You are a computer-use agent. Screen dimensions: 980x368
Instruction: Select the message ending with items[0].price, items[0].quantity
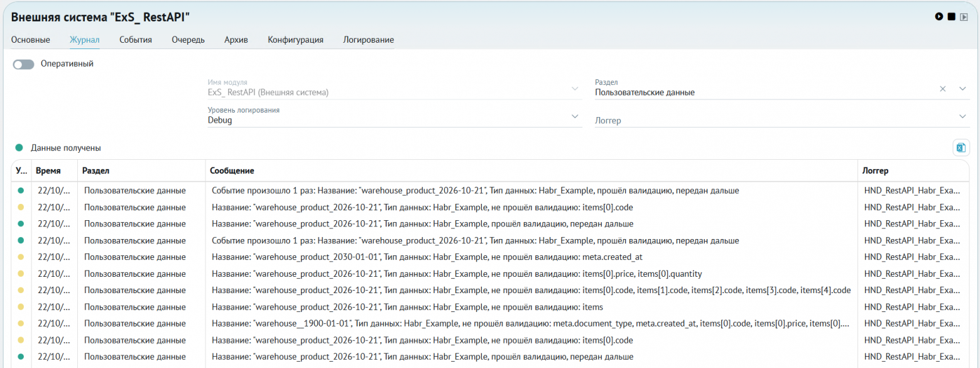(457, 274)
